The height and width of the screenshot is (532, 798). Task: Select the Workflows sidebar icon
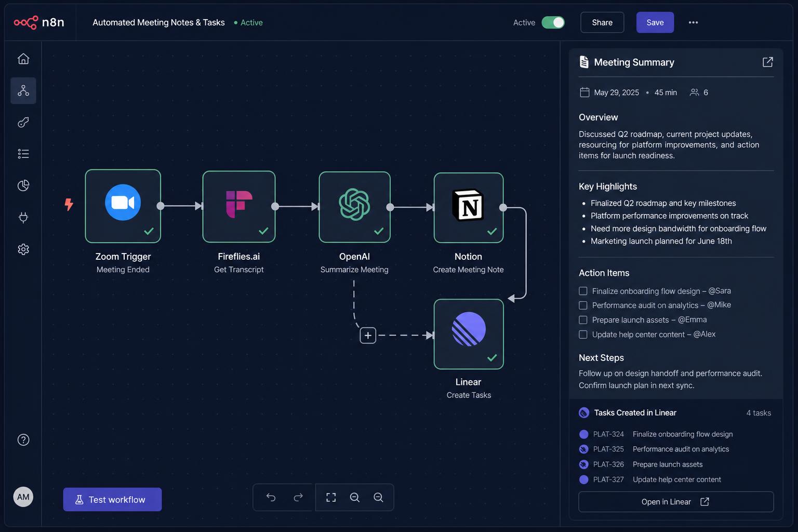(x=23, y=90)
